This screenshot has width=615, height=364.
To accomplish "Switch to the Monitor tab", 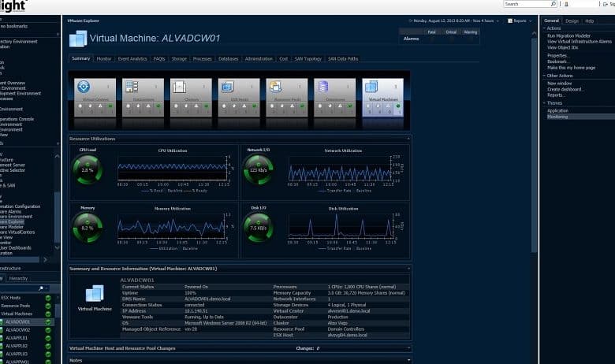I will click(x=104, y=59).
